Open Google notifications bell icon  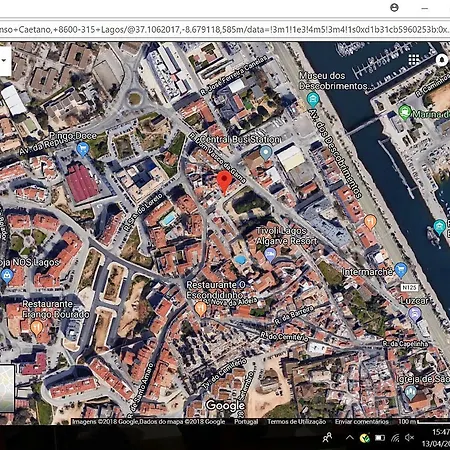point(442,60)
